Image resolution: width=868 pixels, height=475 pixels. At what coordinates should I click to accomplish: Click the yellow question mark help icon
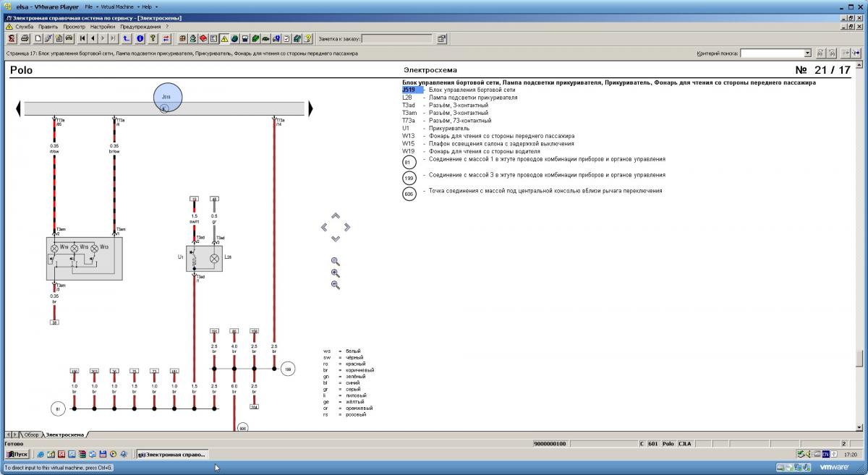pos(153,38)
